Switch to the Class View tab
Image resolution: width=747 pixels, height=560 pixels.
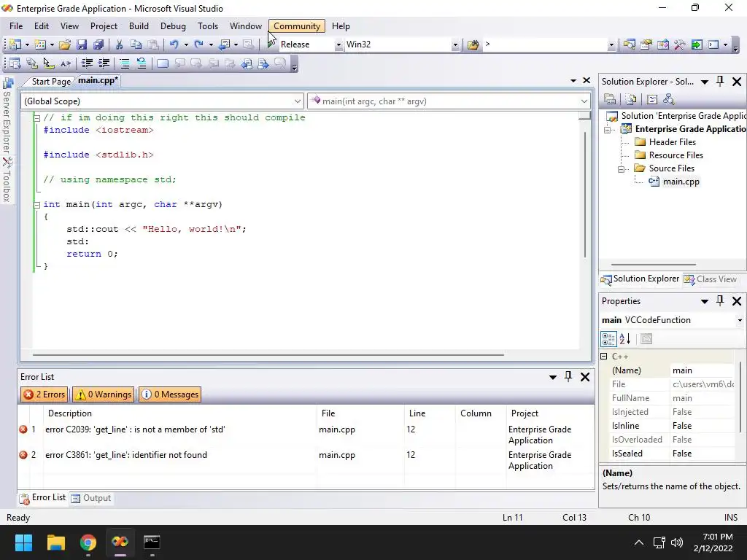[711, 279]
